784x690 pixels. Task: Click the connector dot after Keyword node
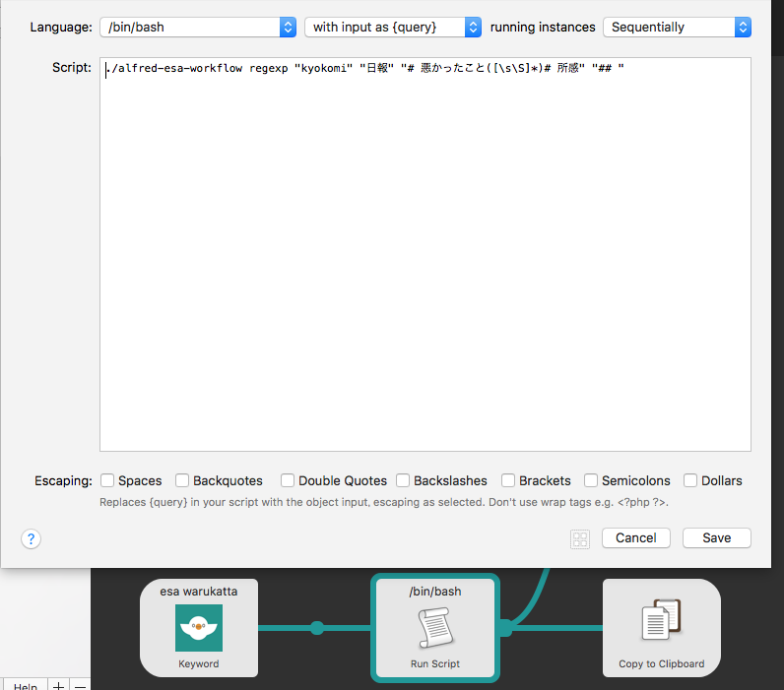tap(317, 628)
